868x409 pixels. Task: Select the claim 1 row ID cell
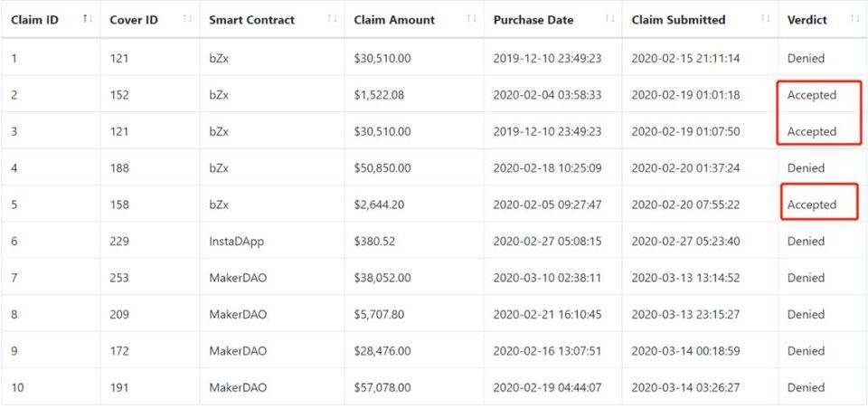14,59
